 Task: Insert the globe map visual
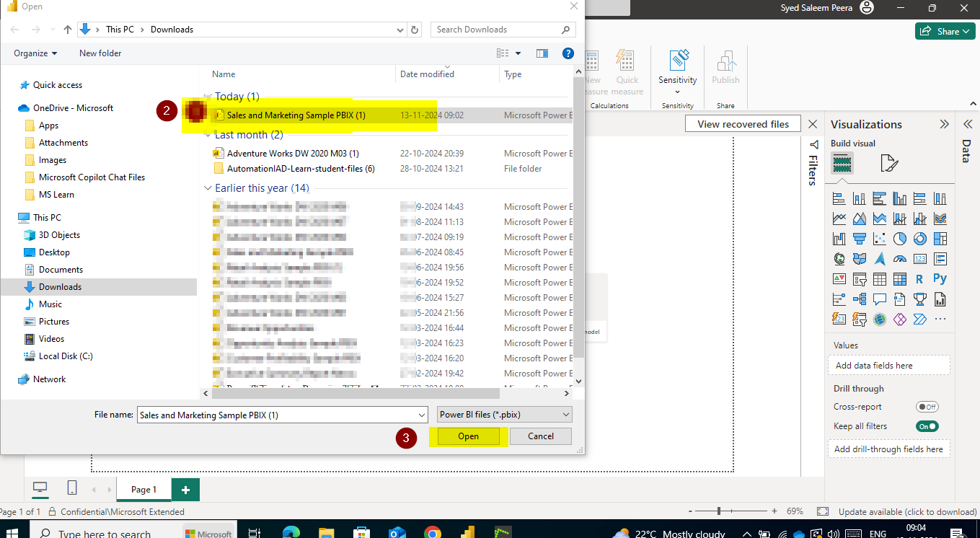[x=839, y=259]
